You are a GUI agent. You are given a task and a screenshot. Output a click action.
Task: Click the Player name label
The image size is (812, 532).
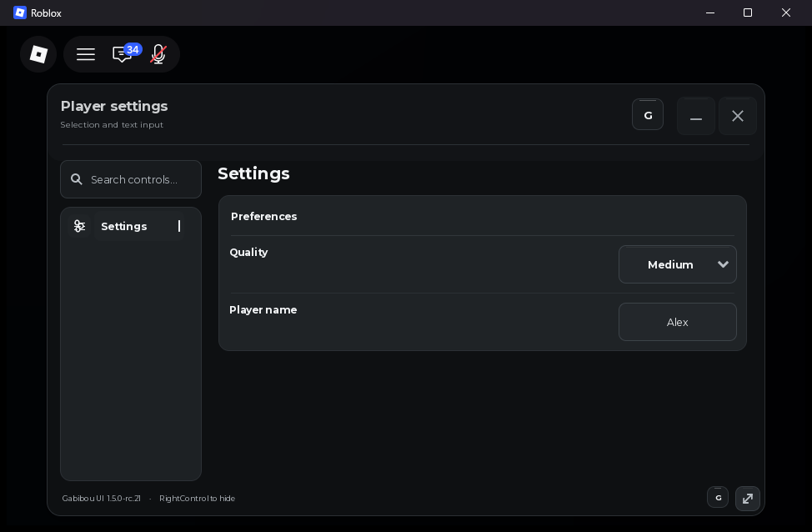pyautogui.click(x=263, y=309)
